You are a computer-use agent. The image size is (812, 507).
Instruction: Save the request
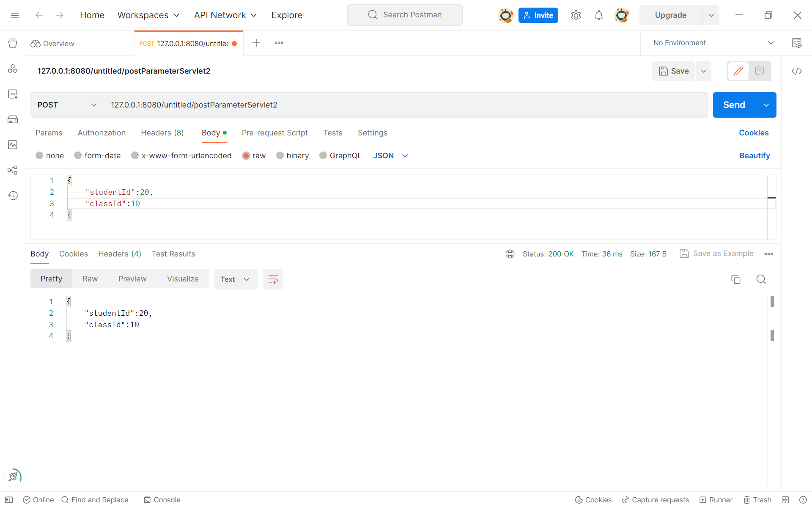click(674, 71)
